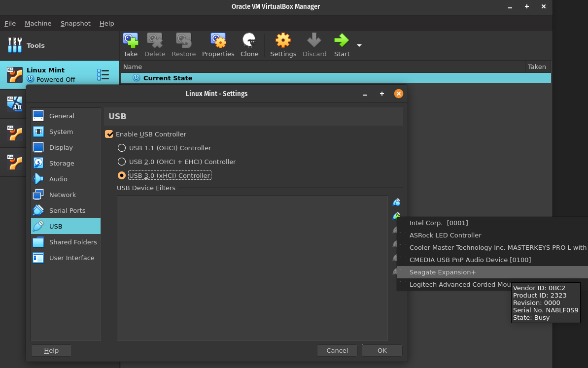Click the Take snapshot icon

(131, 40)
